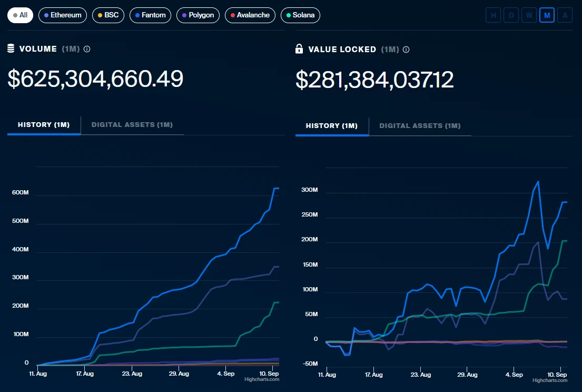Show Solana chain data
582x392 pixels.
click(301, 15)
